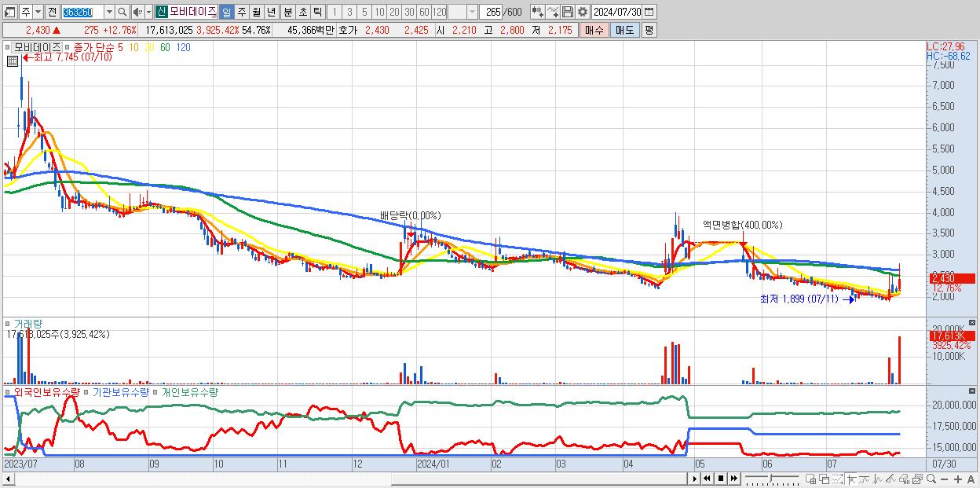Click 기관보유수량 legend label
The image size is (980, 488).
pyautogui.click(x=120, y=391)
